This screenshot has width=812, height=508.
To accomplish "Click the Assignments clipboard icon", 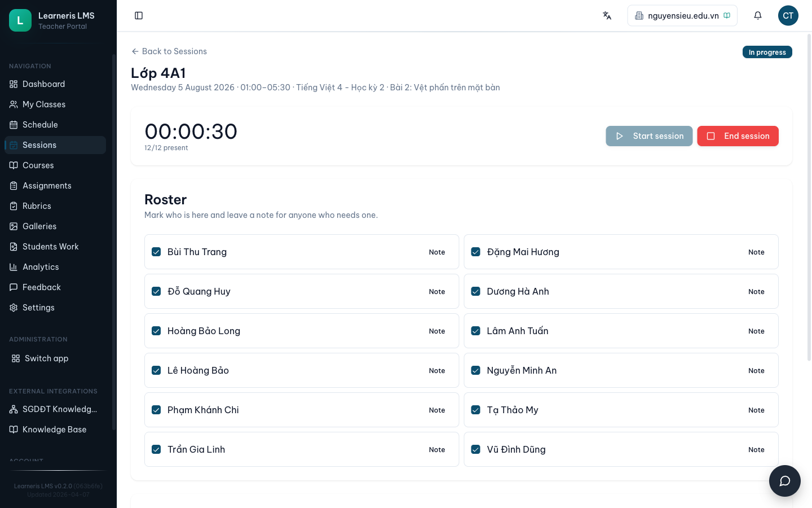I will (x=14, y=186).
